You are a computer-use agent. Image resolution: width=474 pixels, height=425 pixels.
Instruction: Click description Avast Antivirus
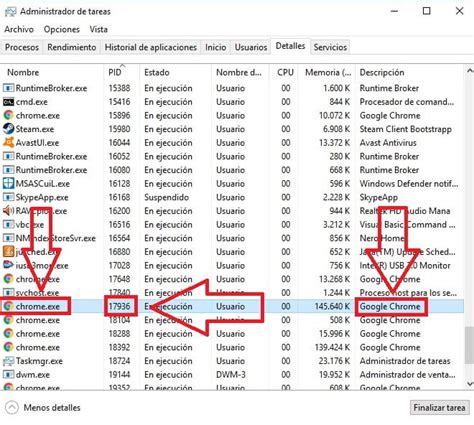tap(388, 143)
